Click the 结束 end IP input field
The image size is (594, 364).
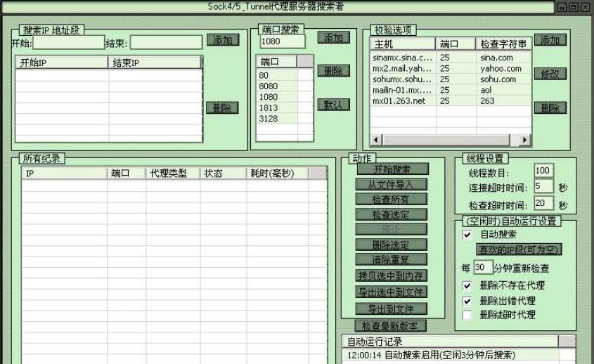tap(167, 43)
